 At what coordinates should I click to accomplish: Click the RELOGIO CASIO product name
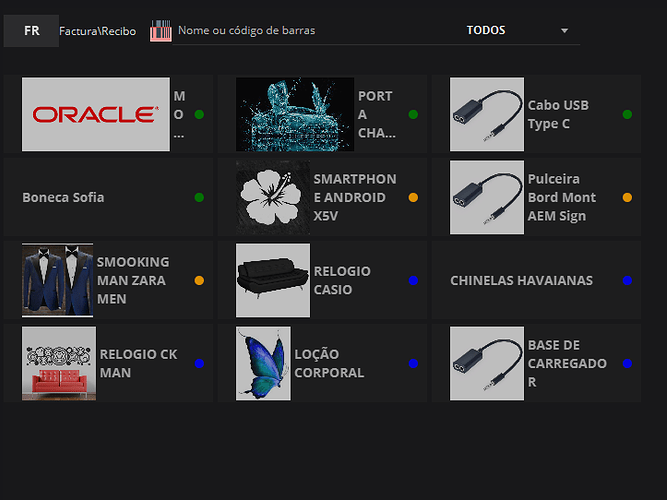tap(342, 280)
